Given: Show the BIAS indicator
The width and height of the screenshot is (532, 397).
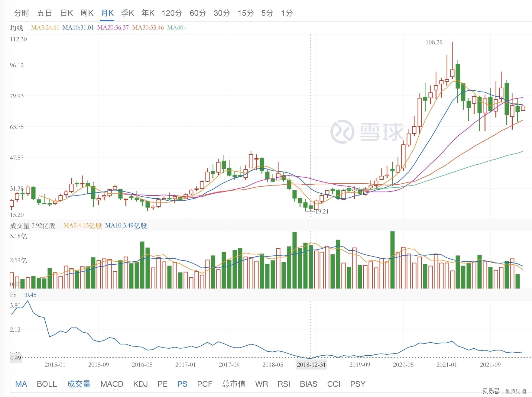Looking at the screenshot, I should pos(309,384).
